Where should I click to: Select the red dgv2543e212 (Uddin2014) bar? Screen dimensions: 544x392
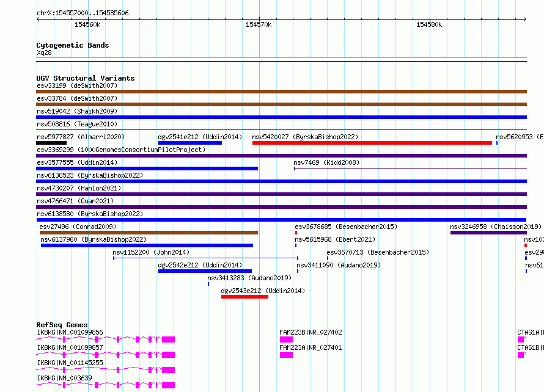(x=244, y=297)
